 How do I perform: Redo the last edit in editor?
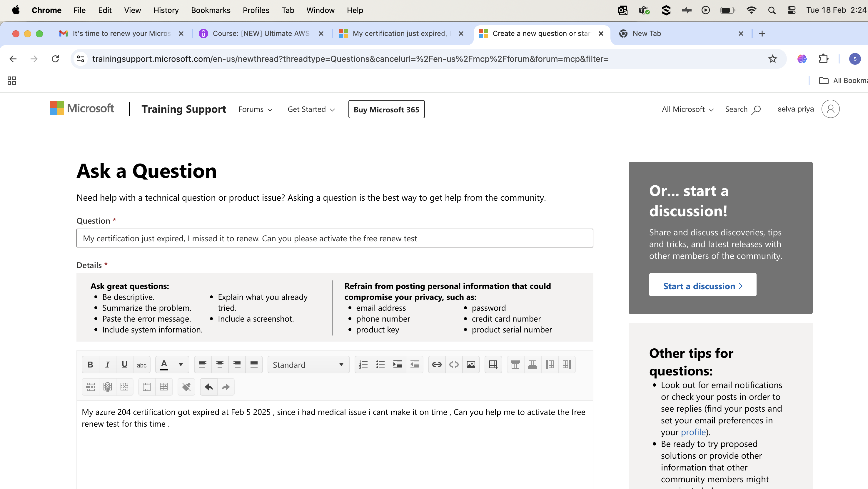click(226, 387)
